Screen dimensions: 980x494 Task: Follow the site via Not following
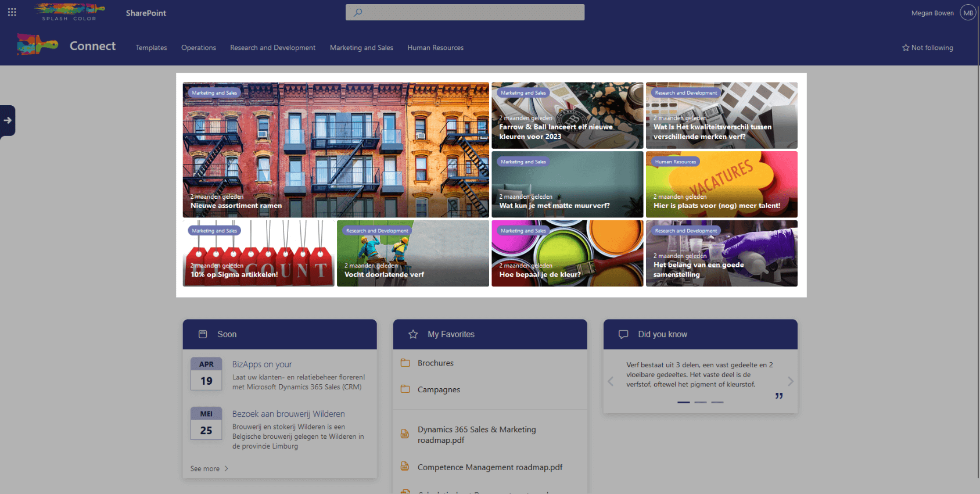click(928, 48)
